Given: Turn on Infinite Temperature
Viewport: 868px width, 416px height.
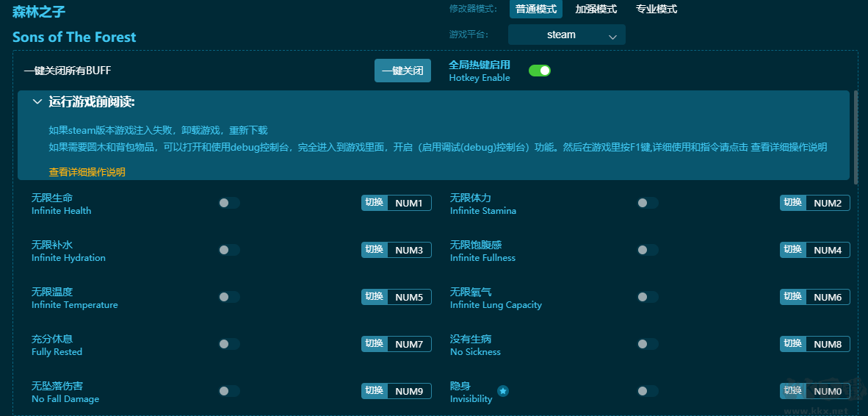Looking at the screenshot, I should [x=228, y=298].
